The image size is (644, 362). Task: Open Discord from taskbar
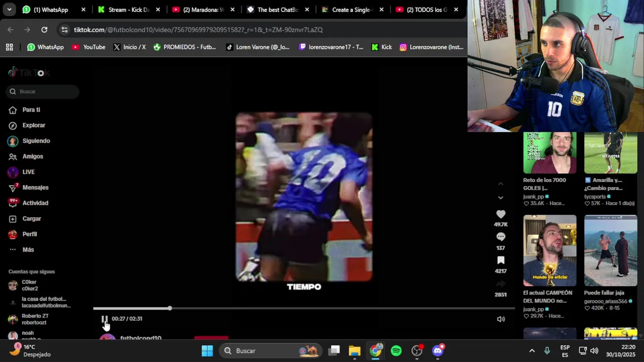coord(438,350)
